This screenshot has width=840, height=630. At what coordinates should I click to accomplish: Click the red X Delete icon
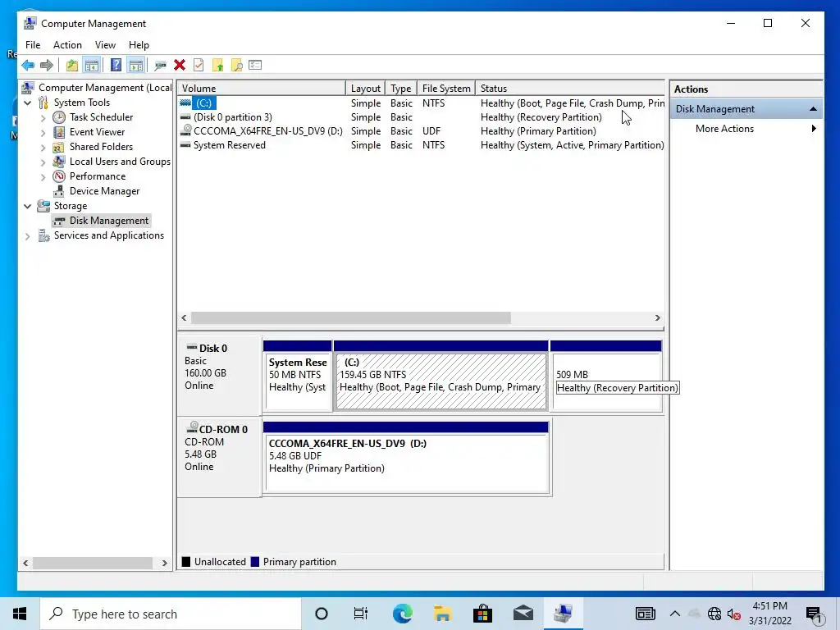point(180,66)
